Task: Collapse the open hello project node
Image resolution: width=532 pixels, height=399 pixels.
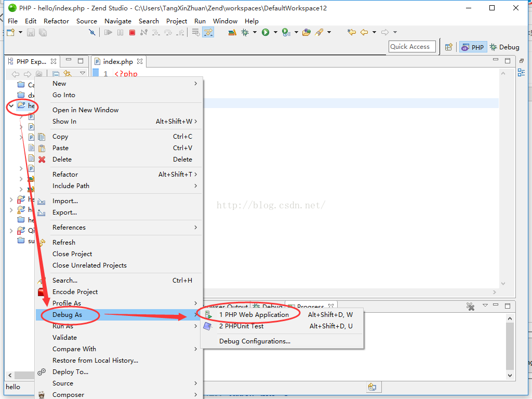Action: [x=11, y=106]
